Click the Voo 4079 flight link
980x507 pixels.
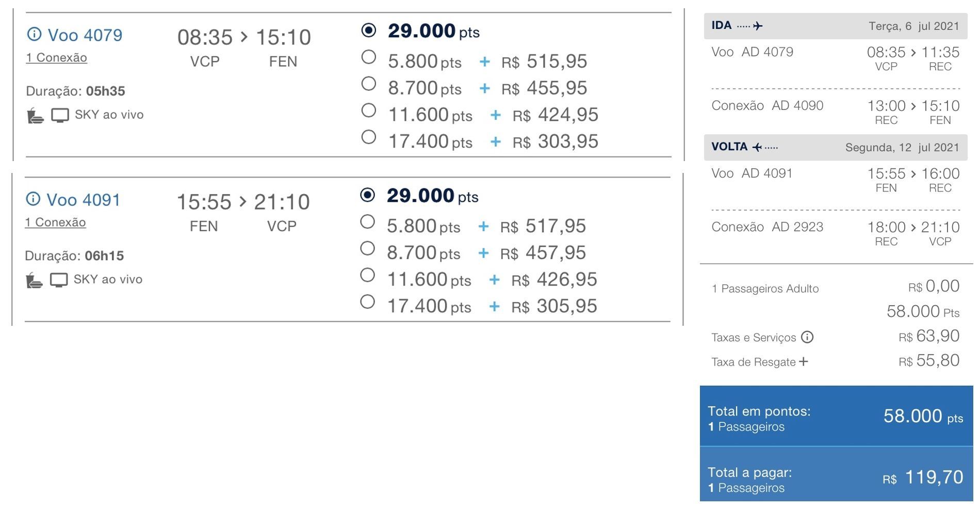point(85,35)
